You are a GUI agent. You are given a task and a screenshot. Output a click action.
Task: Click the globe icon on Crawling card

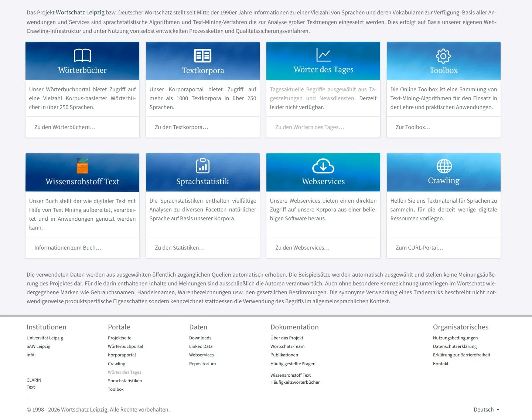click(x=444, y=166)
